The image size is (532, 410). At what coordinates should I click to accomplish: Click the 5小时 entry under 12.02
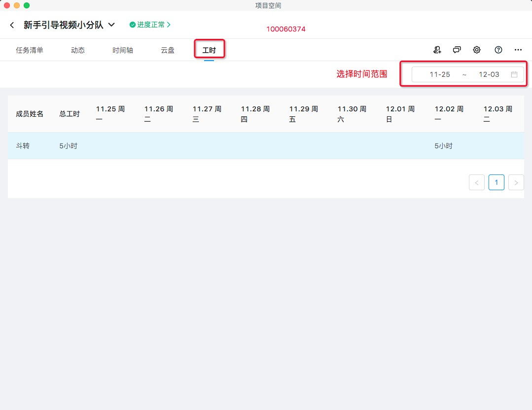coord(443,146)
